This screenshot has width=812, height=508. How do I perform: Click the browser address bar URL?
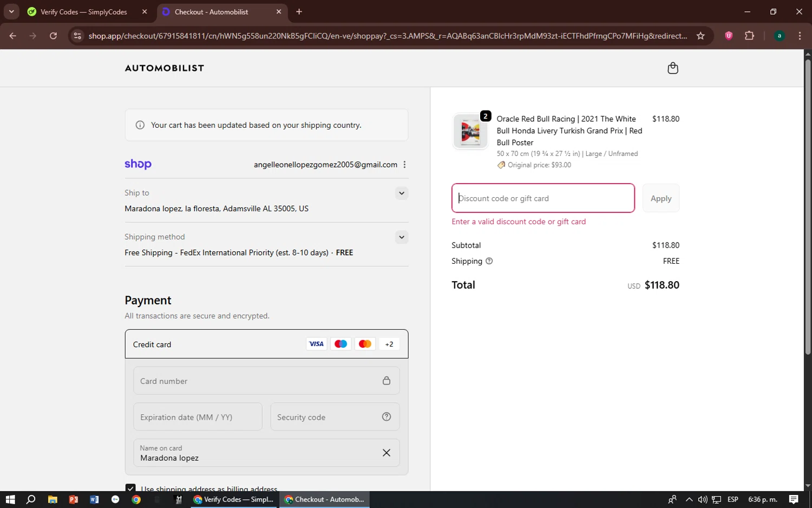coord(388,36)
